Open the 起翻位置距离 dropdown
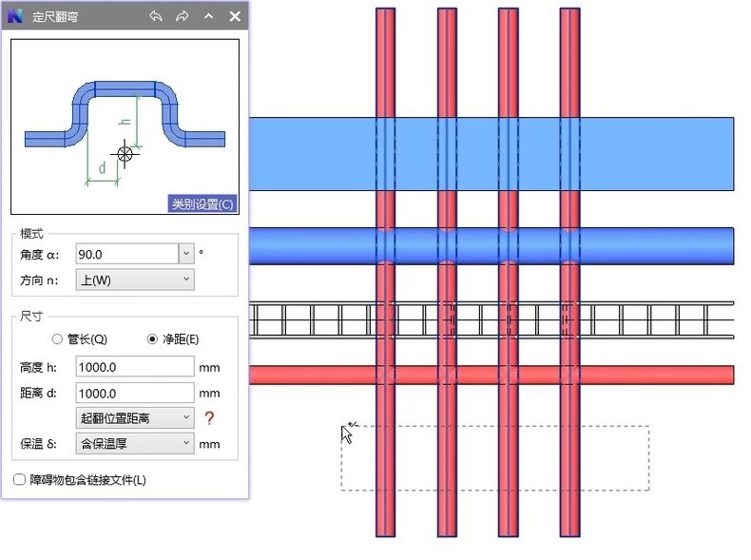 coord(134,417)
